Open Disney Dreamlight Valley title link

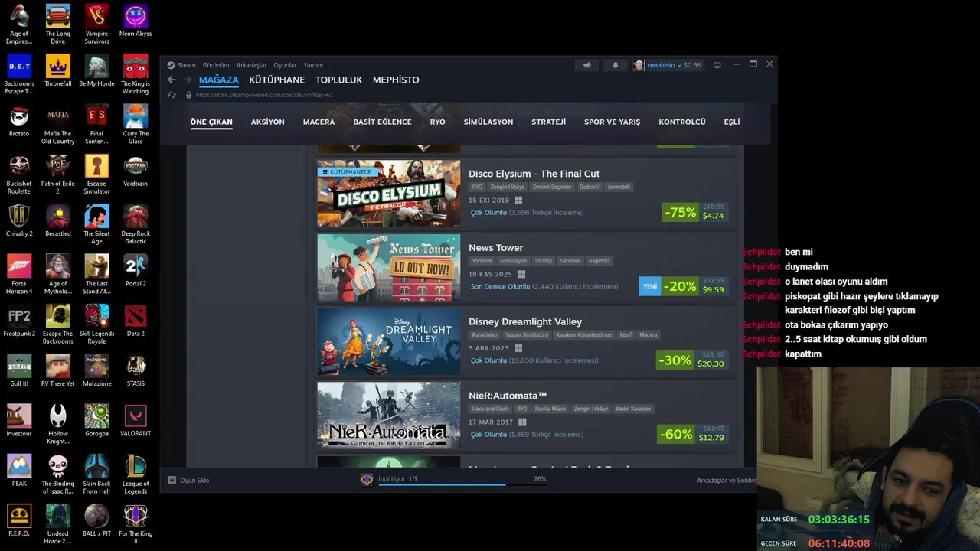click(525, 322)
